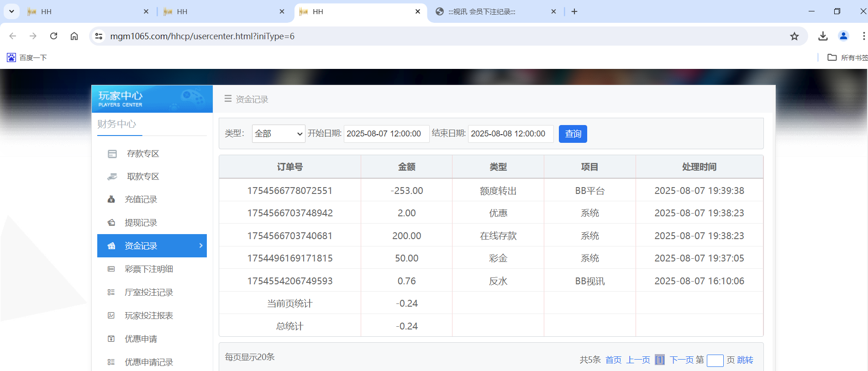
Task: Expand the 资金记录 menu chevron
Action: click(x=201, y=246)
